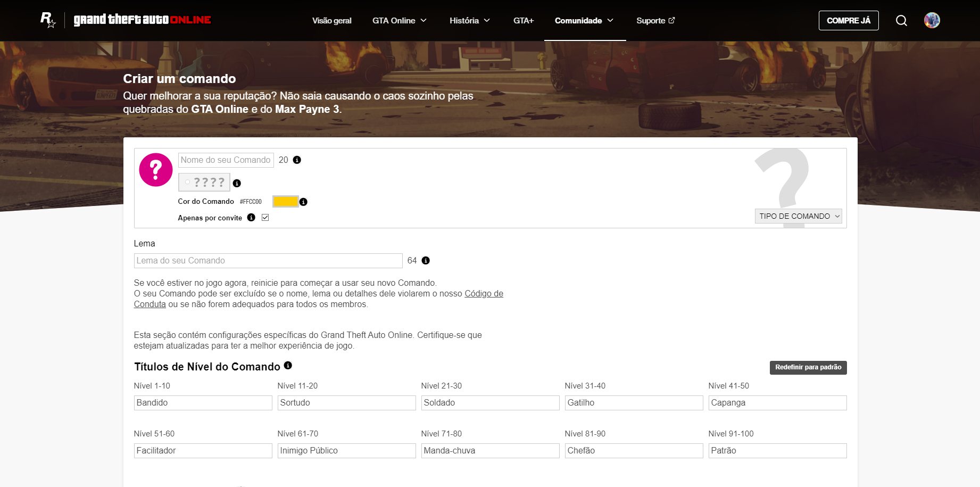This screenshot has height=487, width=980.
Task: Select the radio button in the ???? tag box
Action: pyautogui.click(x=187, y=182)
